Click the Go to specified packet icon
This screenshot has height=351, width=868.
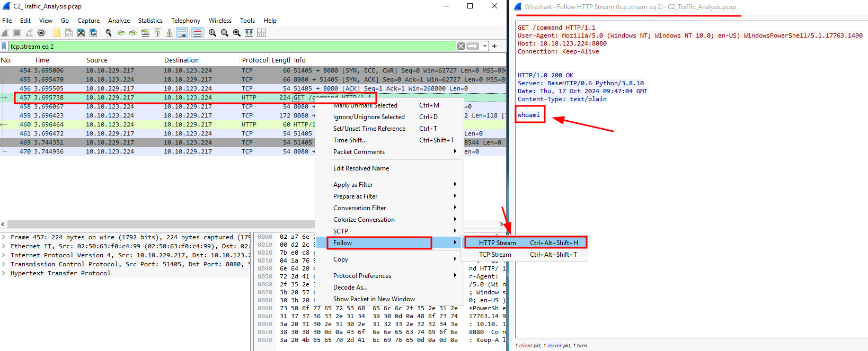(145, 33)
